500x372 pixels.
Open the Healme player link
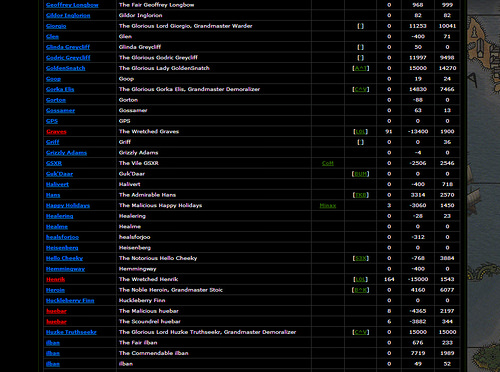click(57, 227)
